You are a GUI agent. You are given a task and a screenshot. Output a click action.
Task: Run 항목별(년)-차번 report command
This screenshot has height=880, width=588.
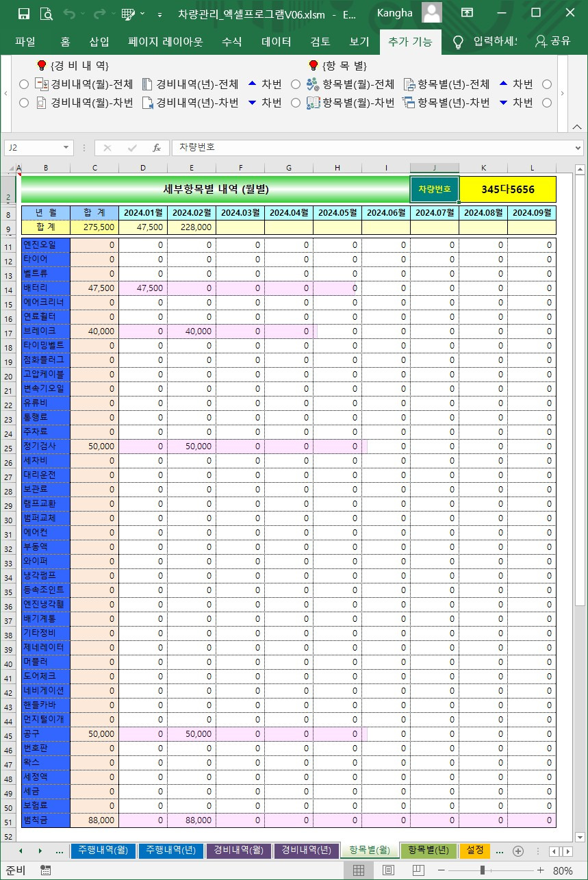point(446,103)
